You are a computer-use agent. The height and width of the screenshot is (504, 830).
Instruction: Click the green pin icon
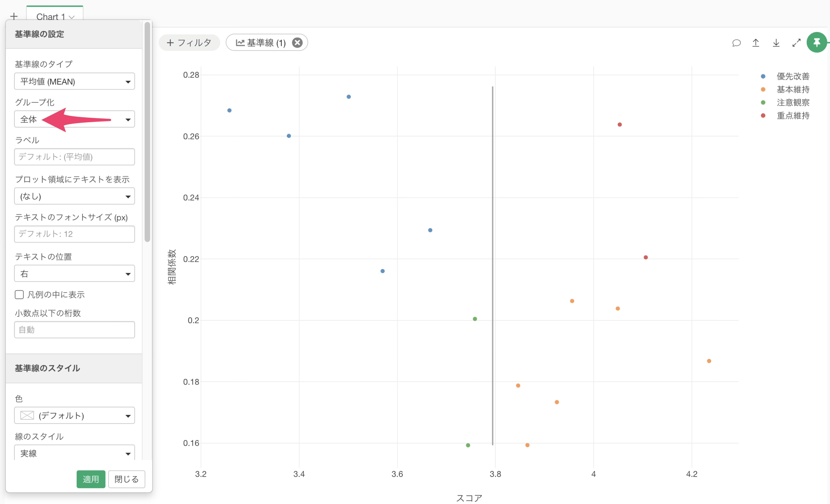tap(816, 42)
